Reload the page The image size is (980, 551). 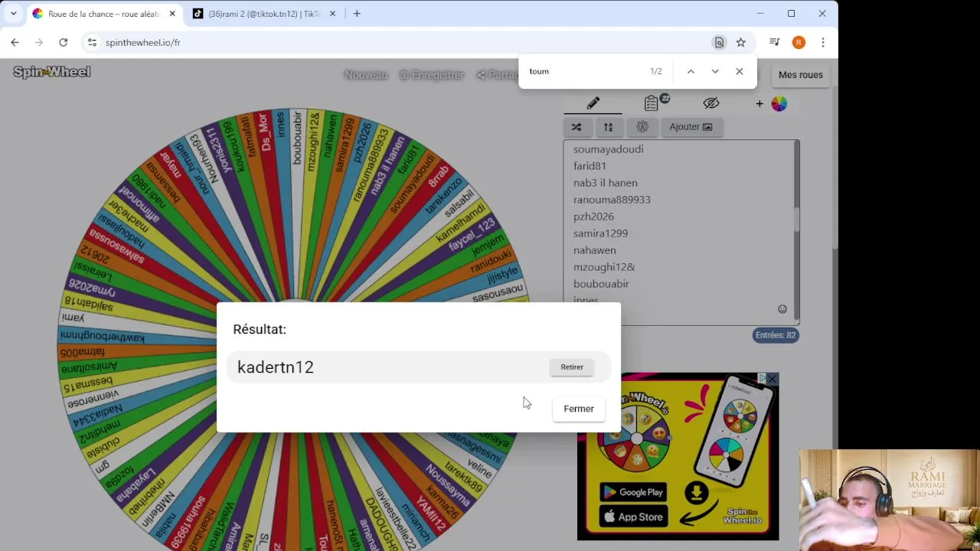pyautogui.click(x=64, y=43)
